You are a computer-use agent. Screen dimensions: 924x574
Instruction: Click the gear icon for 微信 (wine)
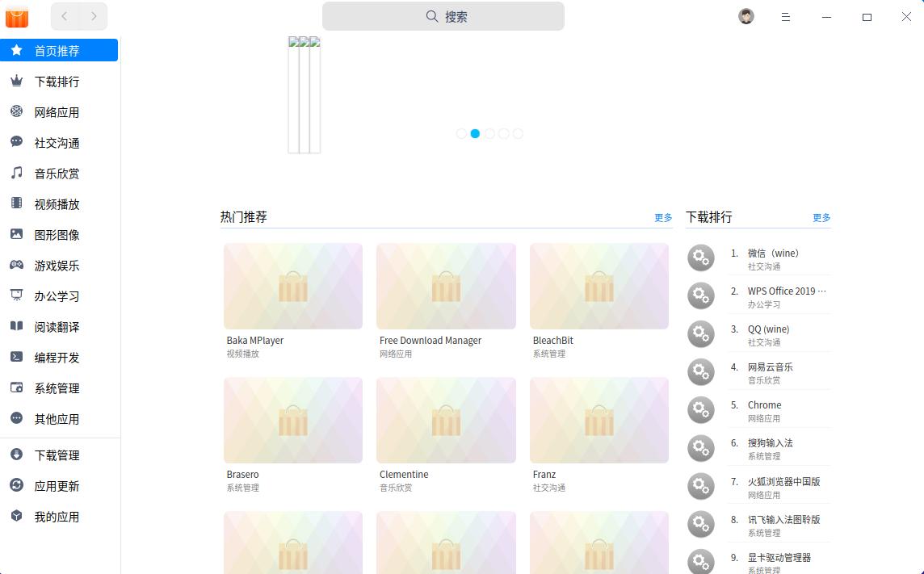tap(700, 258)
